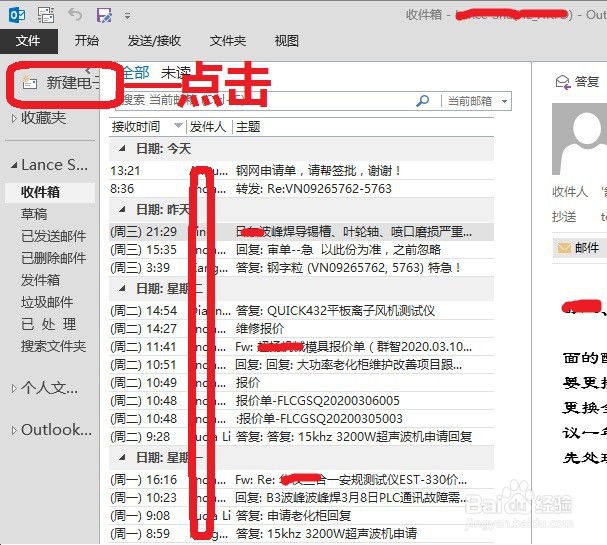Click the magnifier search icon

tap(422, 101)
